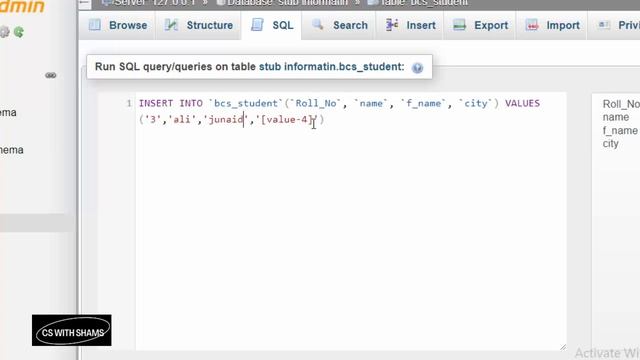This screenshot has height=360, width=640.
Task: Select city in the columns list
Action: (611, 144)
